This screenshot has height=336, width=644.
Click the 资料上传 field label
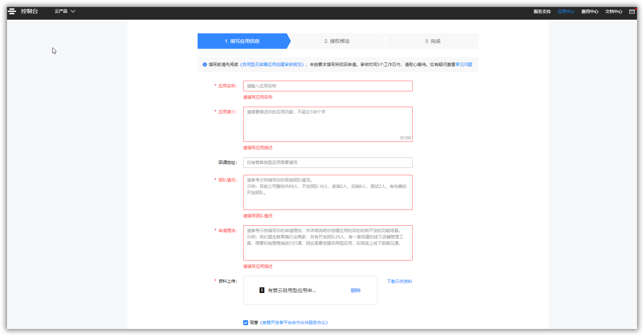point(227,281)
